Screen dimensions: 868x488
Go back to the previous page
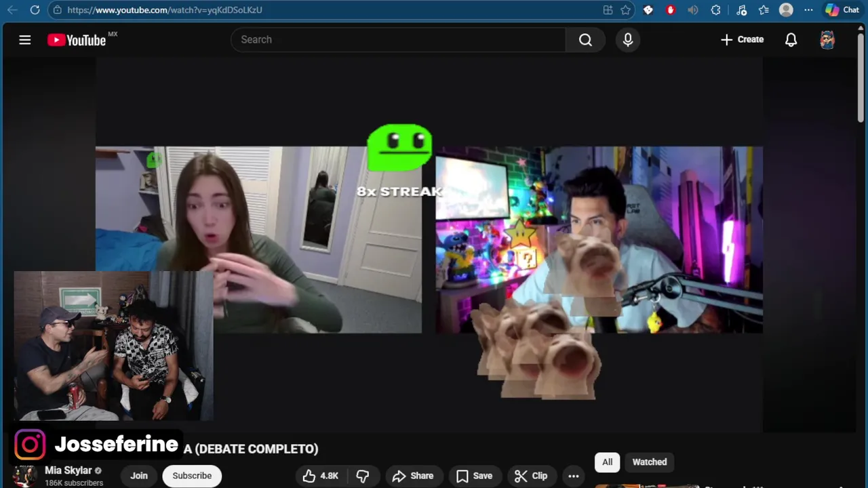point(12,10)
